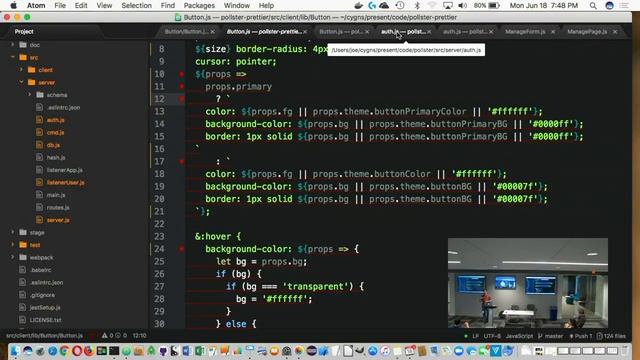Image resolution: width=640 pixels, height=360 pixels.
Task: Switch to the ManageForm.js tab
Action: point(525,31)
